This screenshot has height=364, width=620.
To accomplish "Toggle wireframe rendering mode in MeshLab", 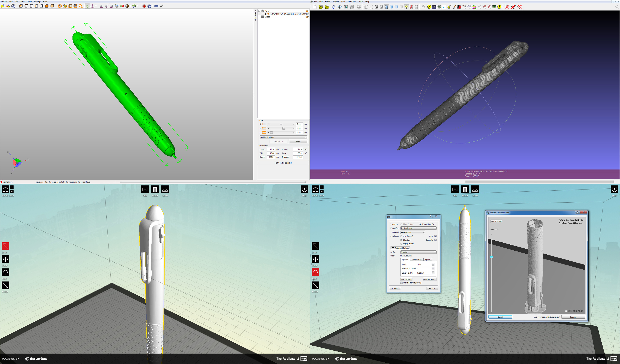I will tap(376, 7).
